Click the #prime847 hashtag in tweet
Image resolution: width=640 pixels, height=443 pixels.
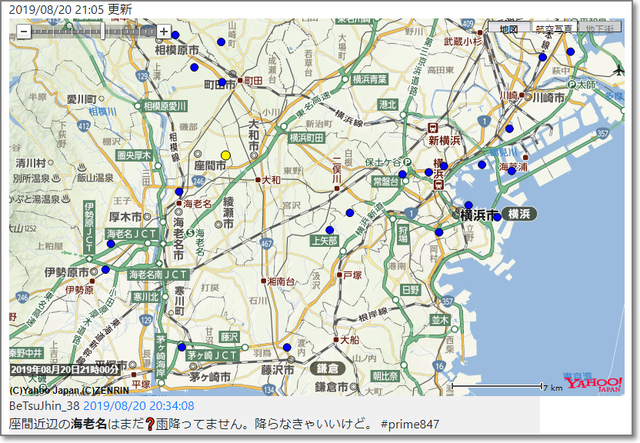pyautogui.click(x=409, y=424)
